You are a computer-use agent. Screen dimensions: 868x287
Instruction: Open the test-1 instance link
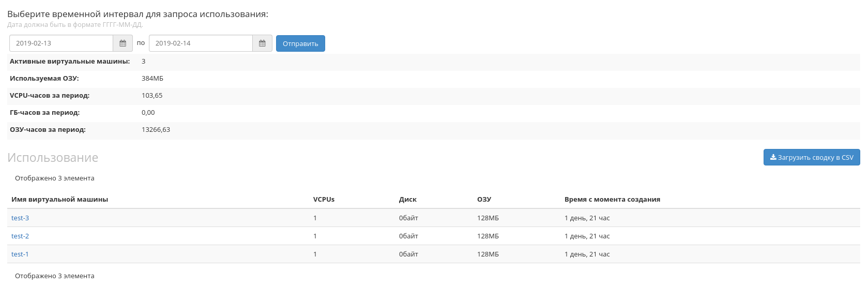[20, 254]
